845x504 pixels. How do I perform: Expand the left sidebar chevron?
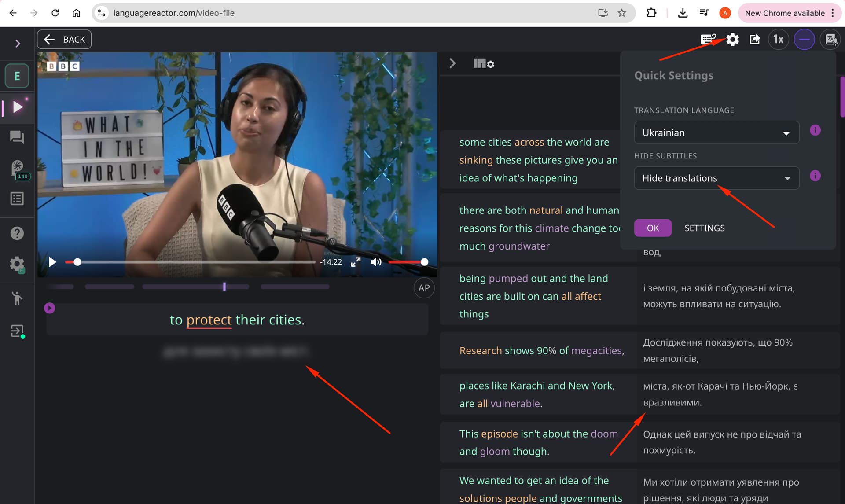click(x=18, y=44)
